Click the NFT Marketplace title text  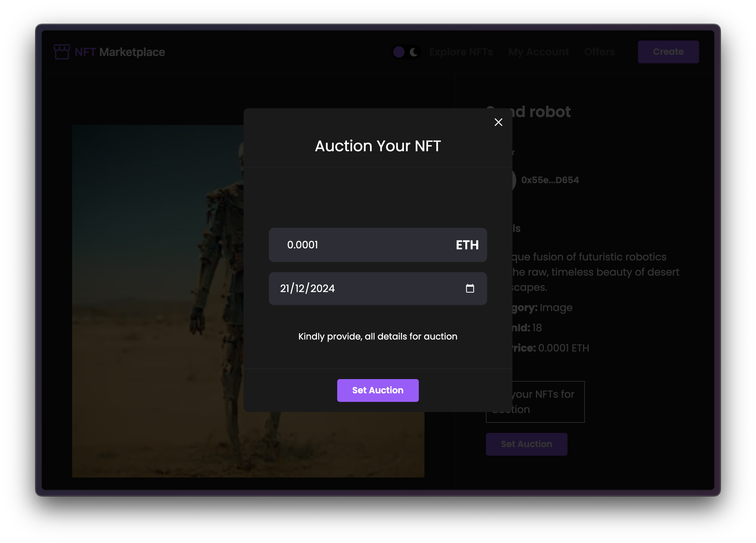pyautogui.click(x=120, y=52)
